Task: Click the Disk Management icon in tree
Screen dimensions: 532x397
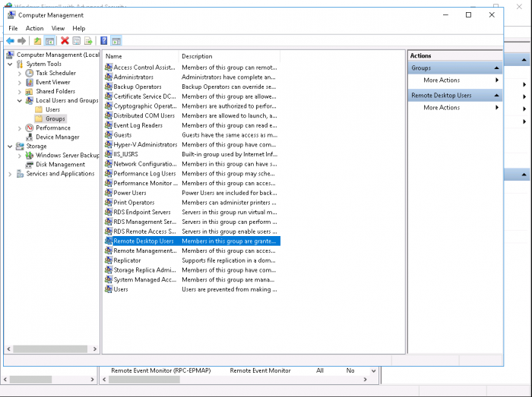Action: (x=30, y=164)
